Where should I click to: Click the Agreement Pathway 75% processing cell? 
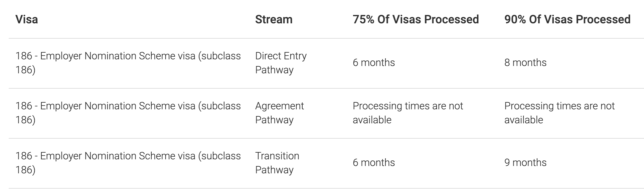pyautogui.click(x=408, y=113)
